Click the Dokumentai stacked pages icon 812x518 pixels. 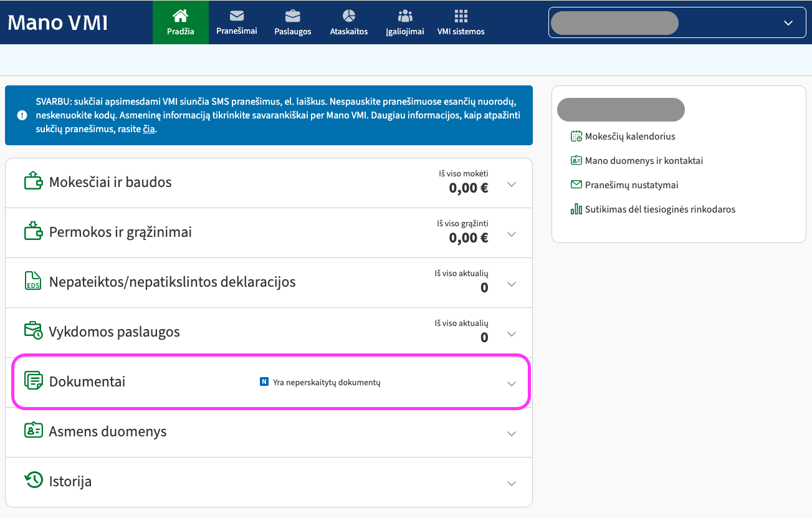point(33,381)
